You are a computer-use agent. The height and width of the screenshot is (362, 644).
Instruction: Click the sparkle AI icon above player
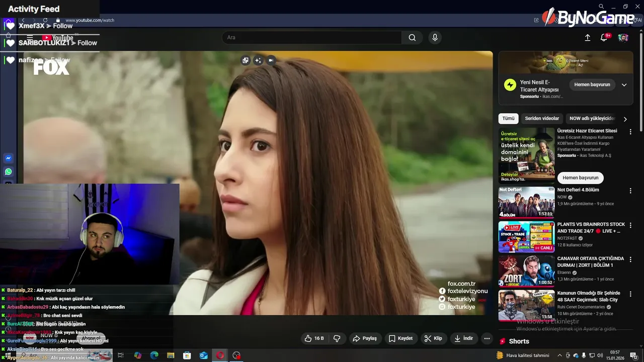pos(258,60)
